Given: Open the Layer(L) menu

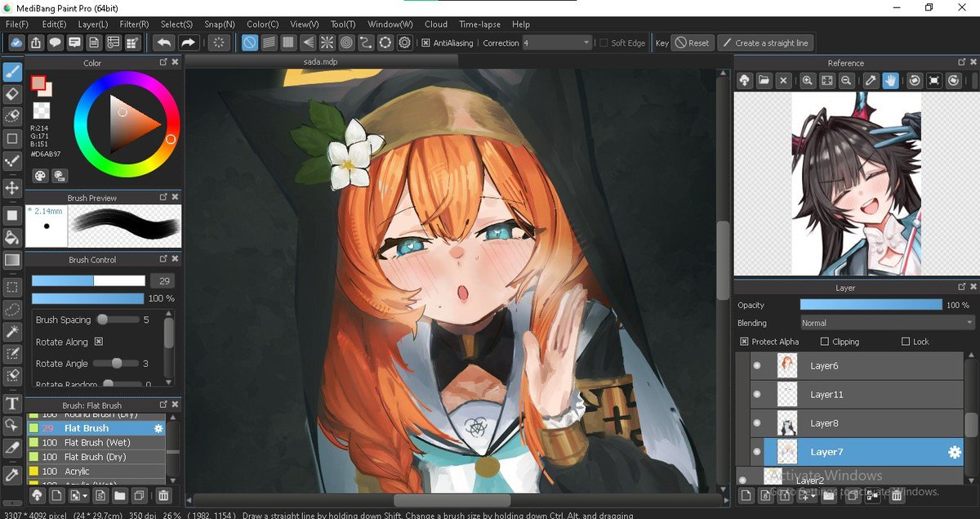Looking at the screenshot, I should 93,25.
